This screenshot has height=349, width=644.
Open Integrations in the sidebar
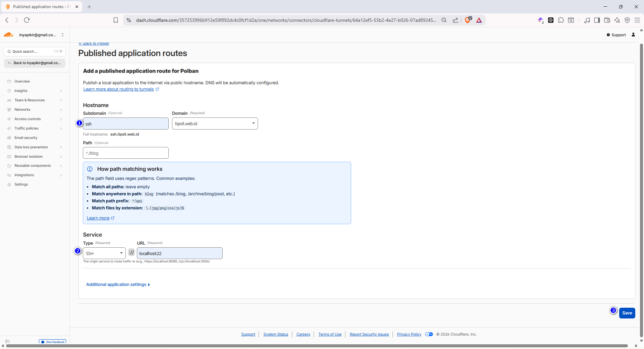[x=24, y=175]
